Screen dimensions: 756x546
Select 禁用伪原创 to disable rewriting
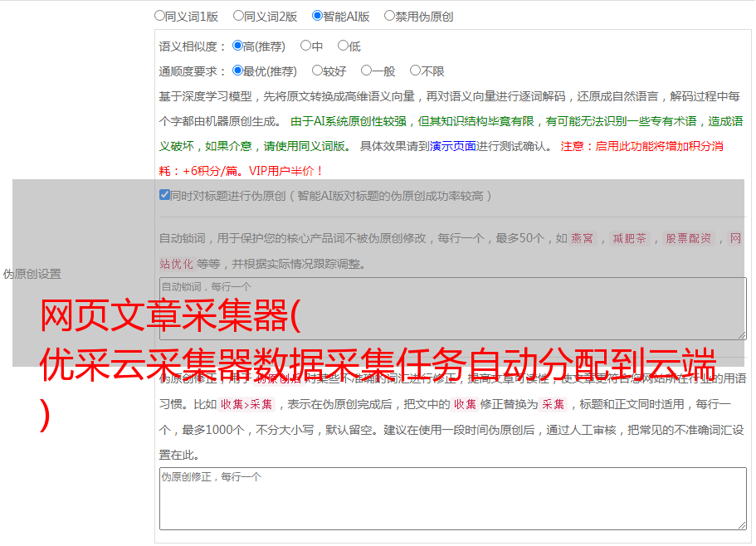[x=389, y=15]
